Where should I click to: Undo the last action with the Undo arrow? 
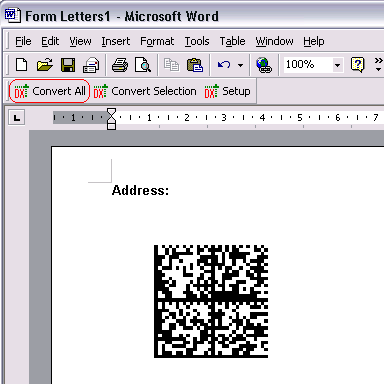[224, 64]
